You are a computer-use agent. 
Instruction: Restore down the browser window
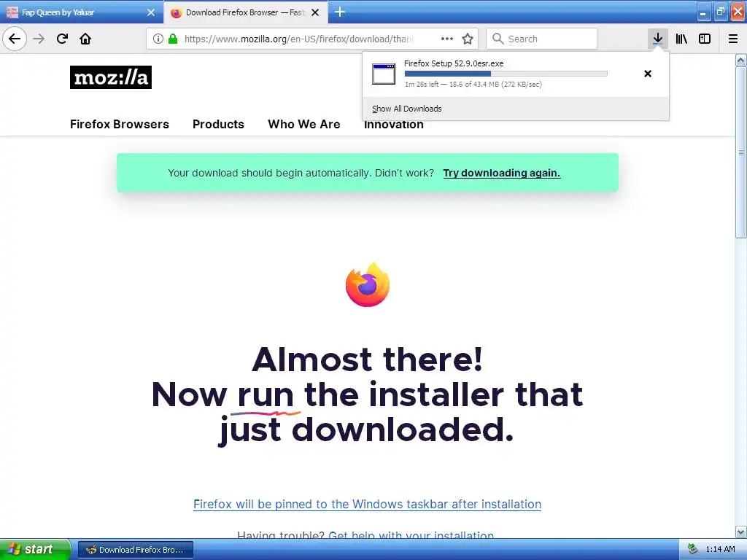720,12
